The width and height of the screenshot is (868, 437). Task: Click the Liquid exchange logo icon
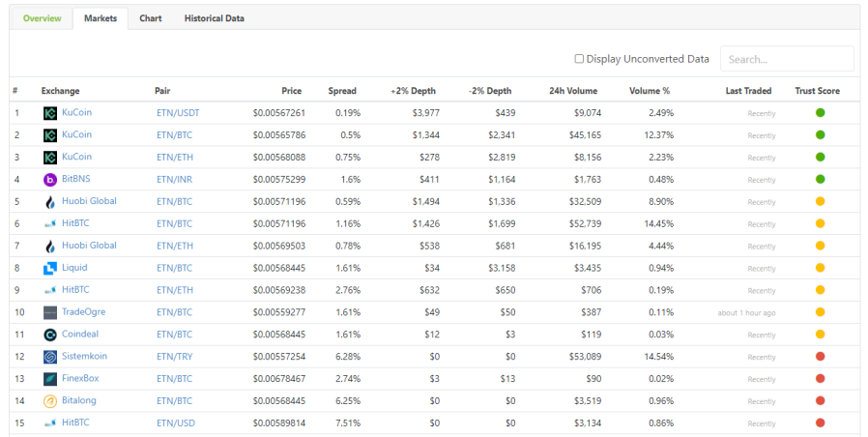50,268
